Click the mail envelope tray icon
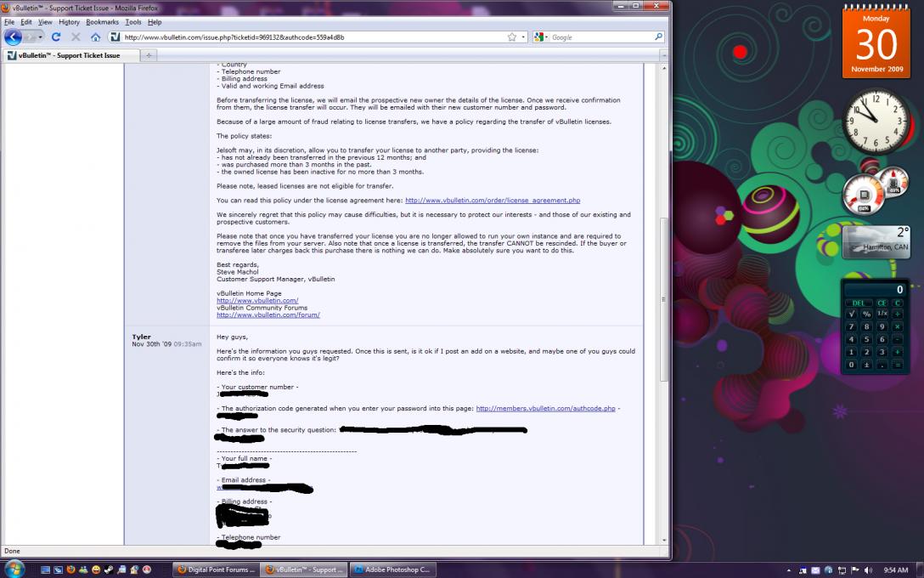Screen dimensions: 924x578 [815, 569]
